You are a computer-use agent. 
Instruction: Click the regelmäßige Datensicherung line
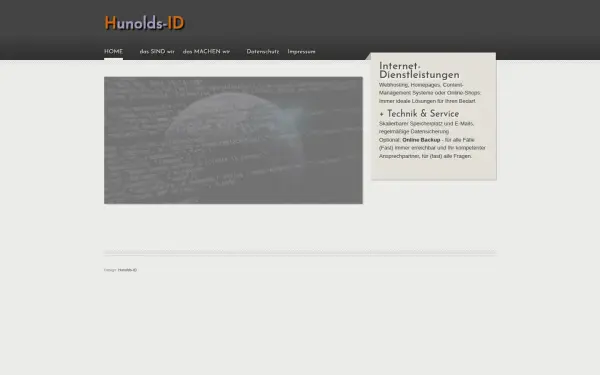point(414,132)
